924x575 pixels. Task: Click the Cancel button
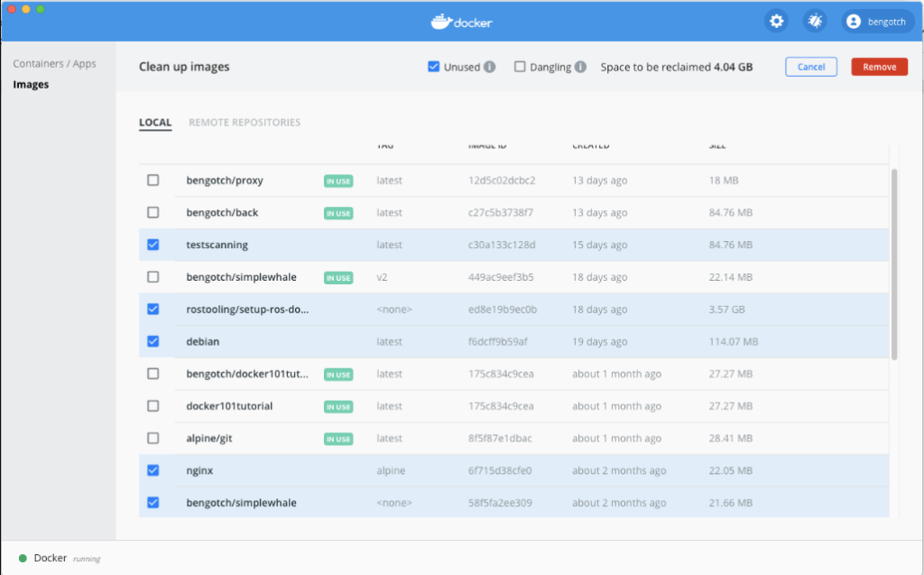pyautogui.click(x=811, y=67)
